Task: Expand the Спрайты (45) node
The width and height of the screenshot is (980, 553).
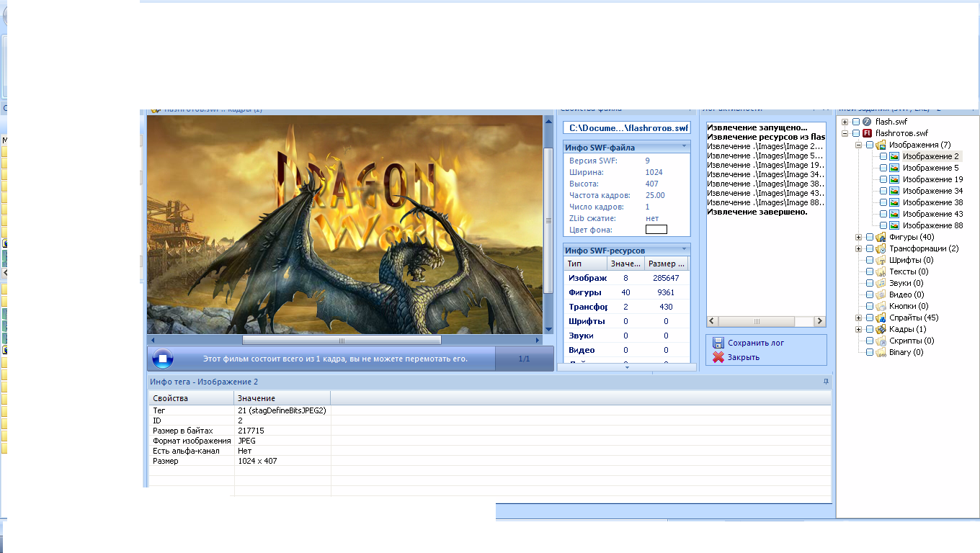Action: [858, 318]
